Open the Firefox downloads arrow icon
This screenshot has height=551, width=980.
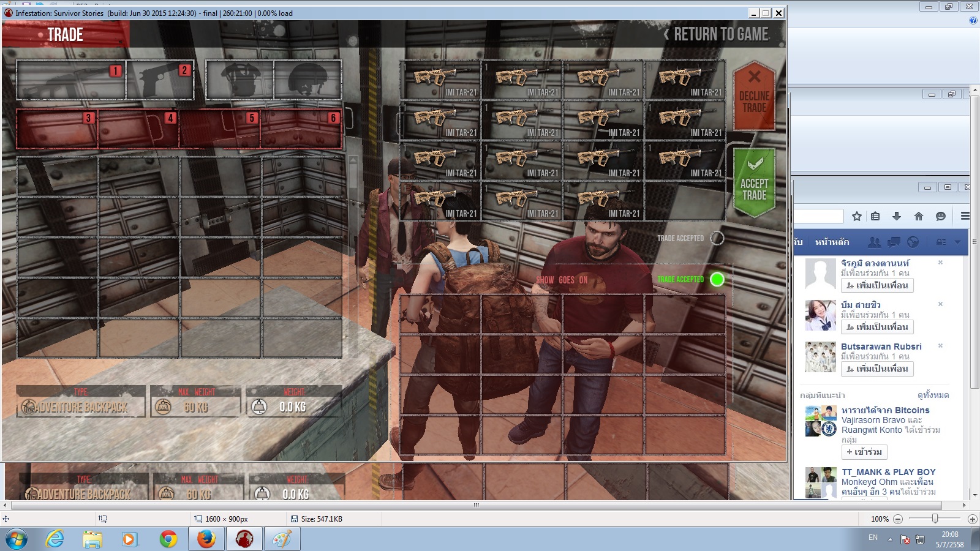(897, 216)
